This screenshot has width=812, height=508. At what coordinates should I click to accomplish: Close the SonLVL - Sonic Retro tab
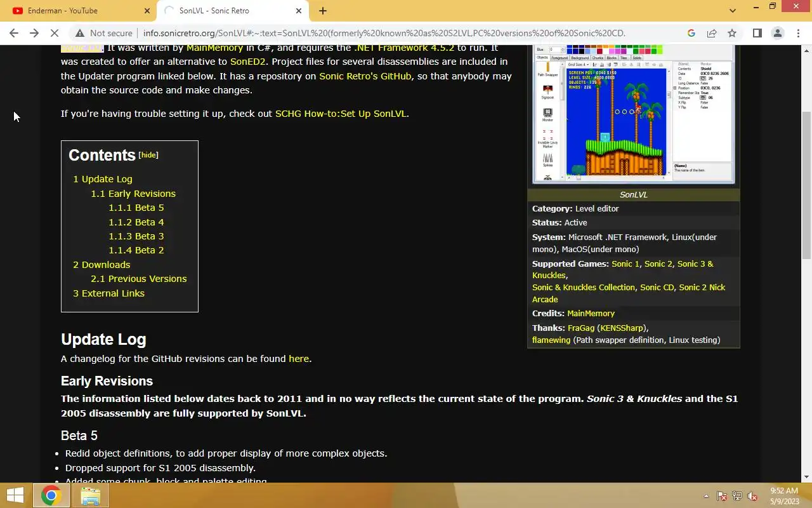[x=299, y=11]
